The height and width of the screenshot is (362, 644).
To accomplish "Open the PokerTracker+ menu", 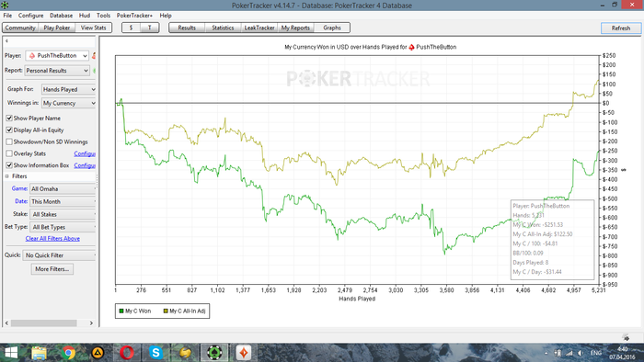I will click(x=134, y=16).
